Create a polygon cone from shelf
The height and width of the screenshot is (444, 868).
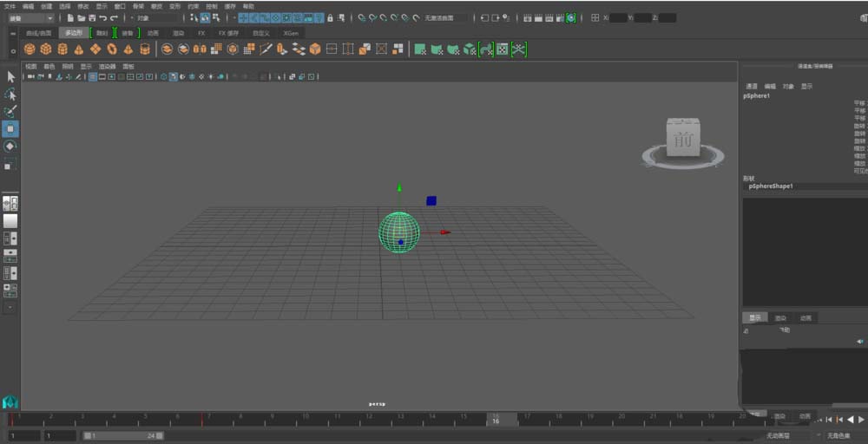tap(79, 49)
